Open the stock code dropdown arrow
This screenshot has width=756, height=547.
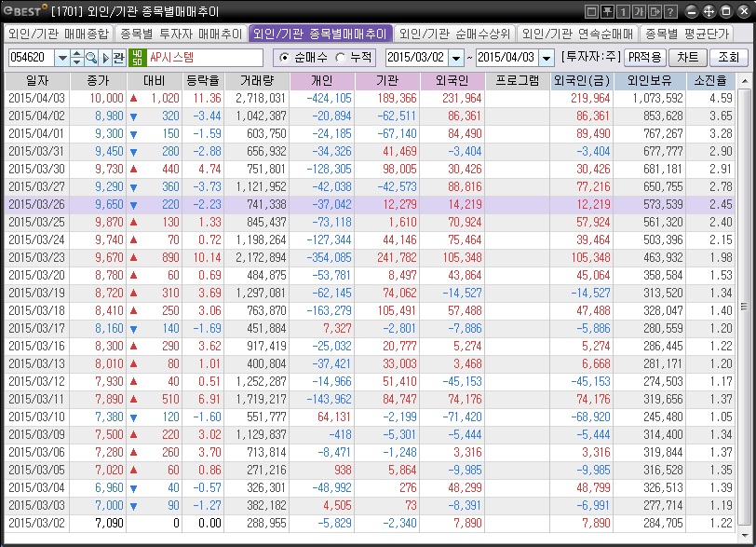tap(62, 58)
